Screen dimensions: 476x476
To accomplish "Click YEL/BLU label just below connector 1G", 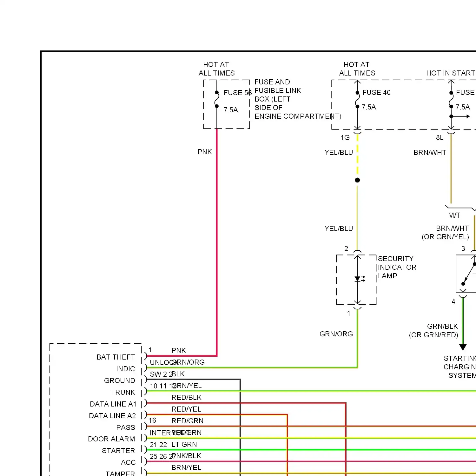I will coord(339,152).
